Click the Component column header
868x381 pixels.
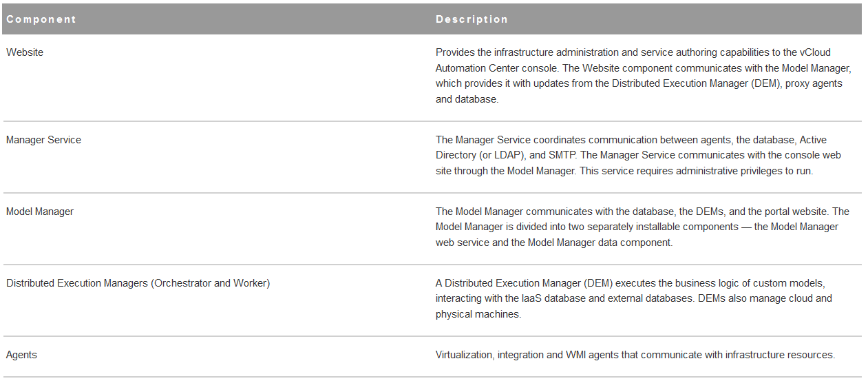(x=41, y=19)
